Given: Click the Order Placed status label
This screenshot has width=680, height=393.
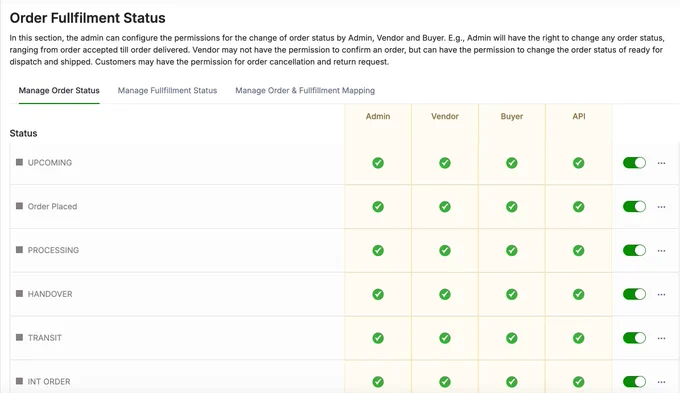Looking at the screenshot, I should pos(52,206).
